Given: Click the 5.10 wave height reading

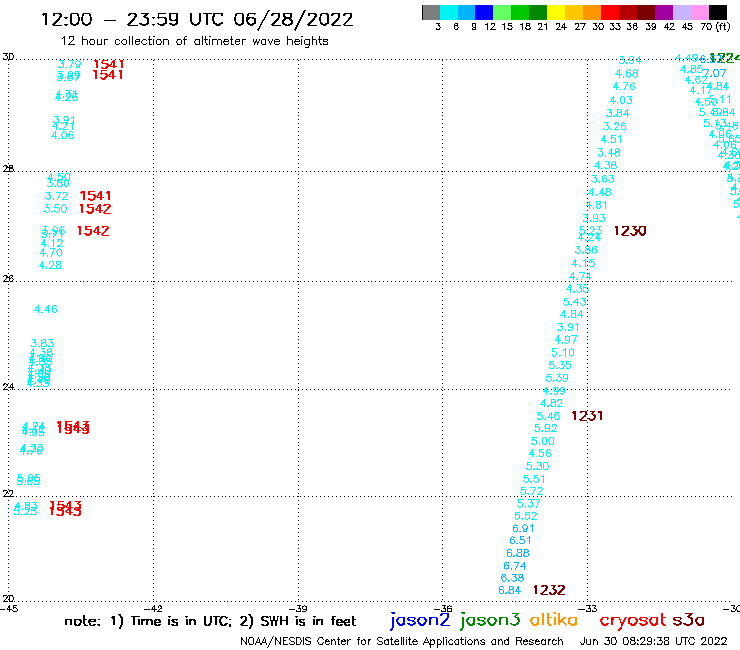Looking at the screenshot, I should tap(563, 353).
